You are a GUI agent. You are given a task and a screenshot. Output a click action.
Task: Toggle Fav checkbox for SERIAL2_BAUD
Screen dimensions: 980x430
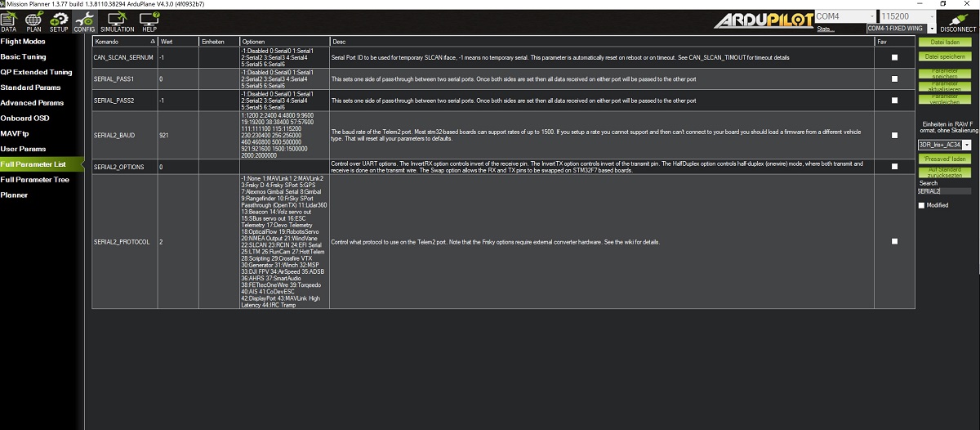894,135
